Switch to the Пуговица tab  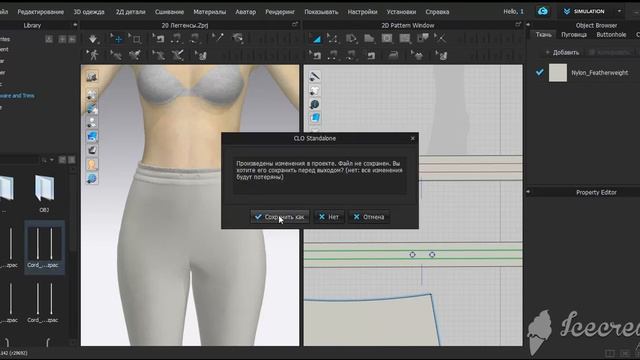(573, 35)
